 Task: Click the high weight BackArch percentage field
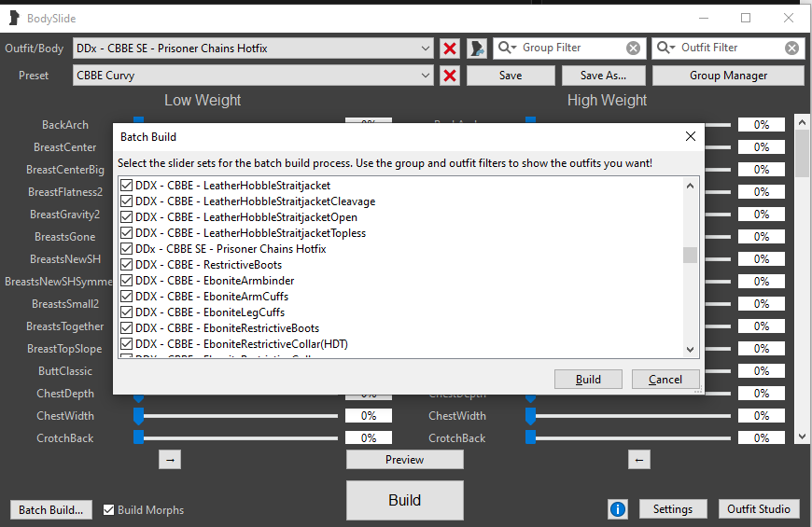(x=762, y=125)
